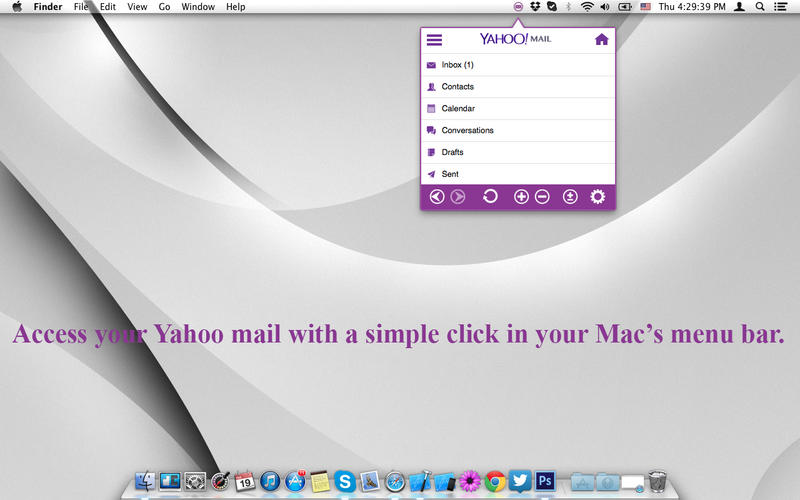This screenshot has width=800, height=500.
Task: Open the Sent folder
Action: pyautogui.click(x=518, y=174)
